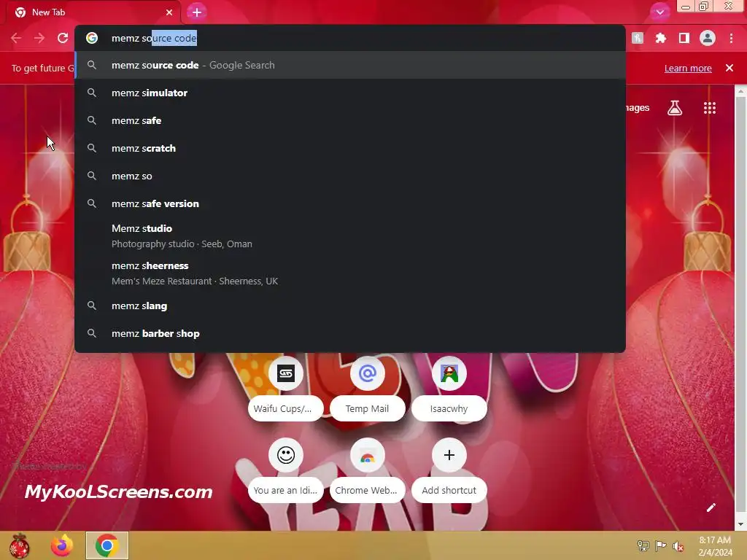Open the Action Center flag icon
The height and width of the screenshot is (560, 747).
(x=660, y=546)
